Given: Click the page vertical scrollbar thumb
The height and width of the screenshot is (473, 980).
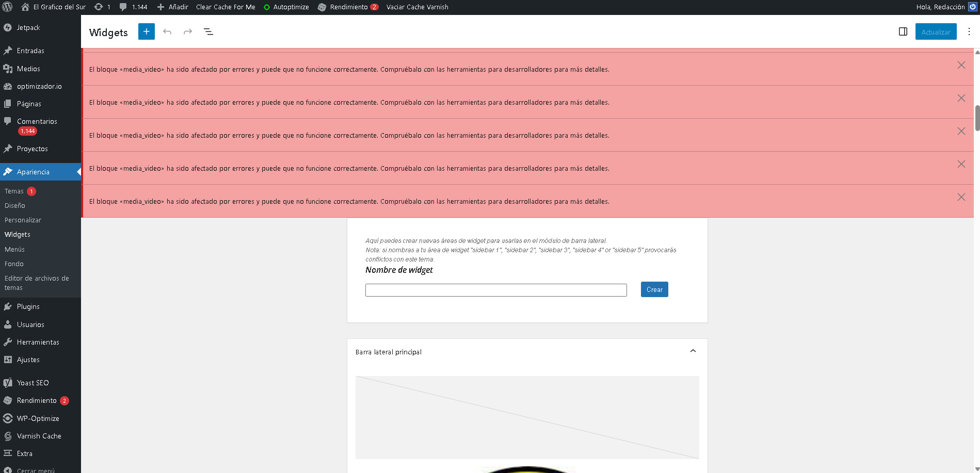Looking at the screenshot, I should point(977,118).
